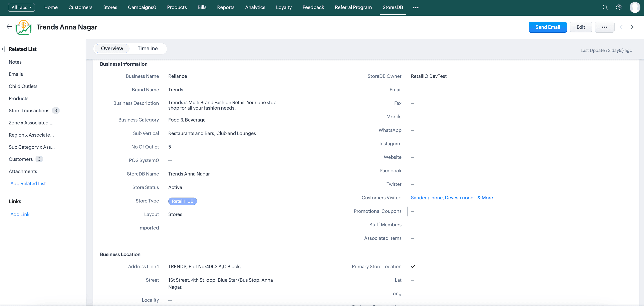Open the Loyalty tab
This screenshot has height=306, width=644.
[284, 7]
